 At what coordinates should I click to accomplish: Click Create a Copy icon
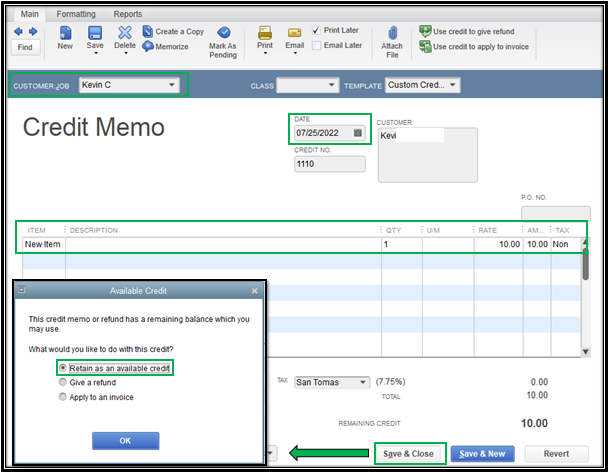click(x=148, y=31)
